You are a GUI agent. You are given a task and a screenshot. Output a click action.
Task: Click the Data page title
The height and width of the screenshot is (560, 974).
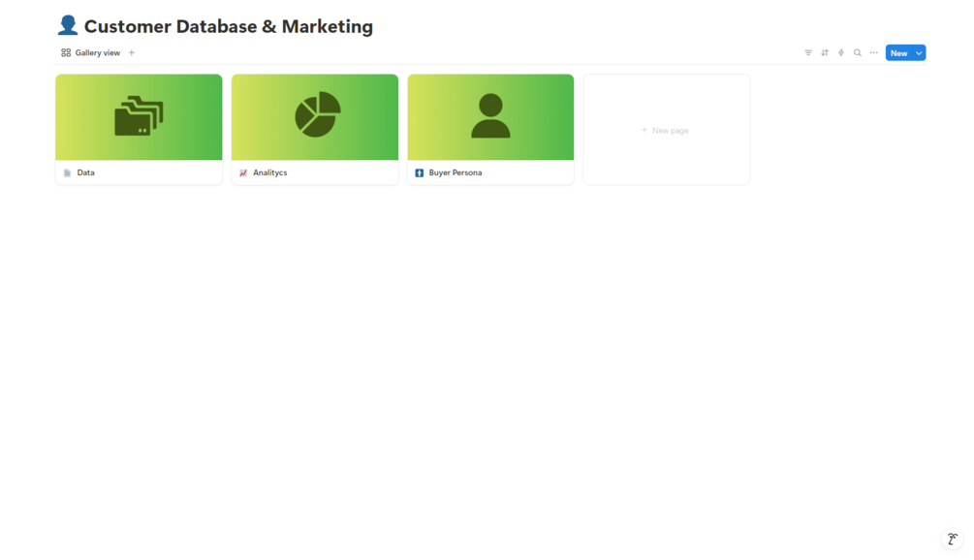coord(85,172)
